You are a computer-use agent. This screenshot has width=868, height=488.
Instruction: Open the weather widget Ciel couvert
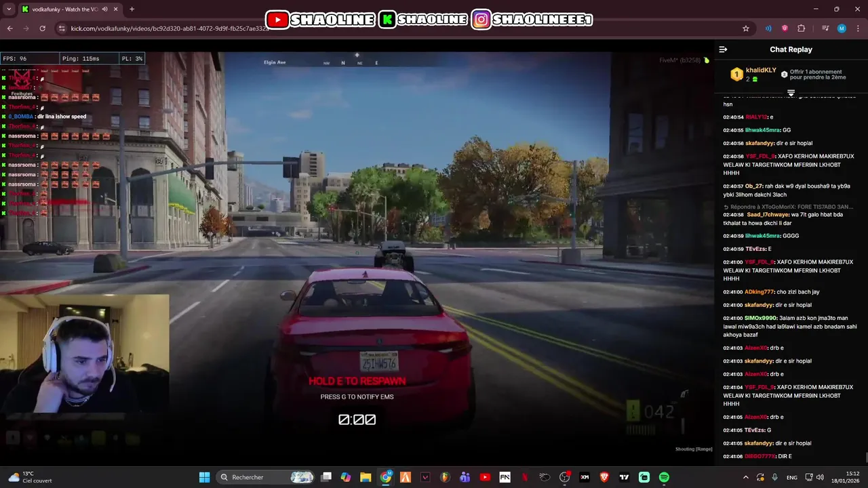(31, 477)
